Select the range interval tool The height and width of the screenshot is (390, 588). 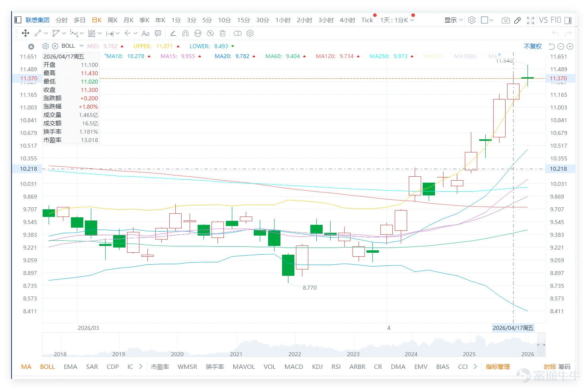click(110, 33)
